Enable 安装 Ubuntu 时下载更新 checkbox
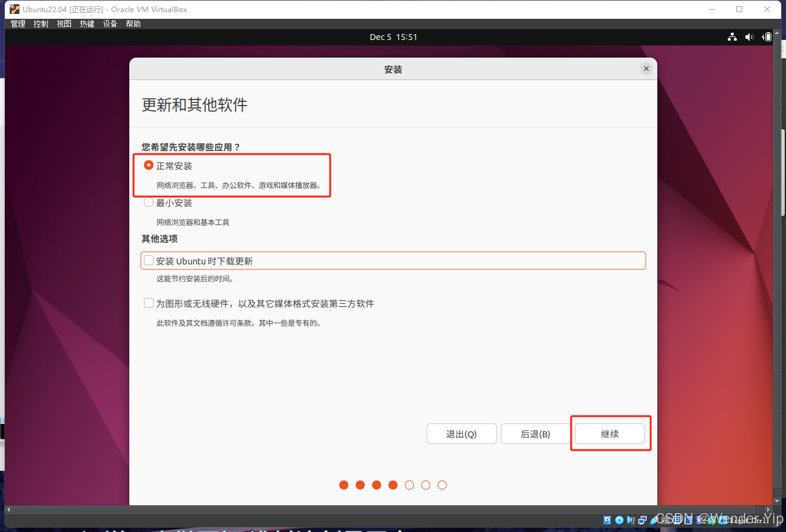This screenshot has height=532, width=786. click(149, 261)
